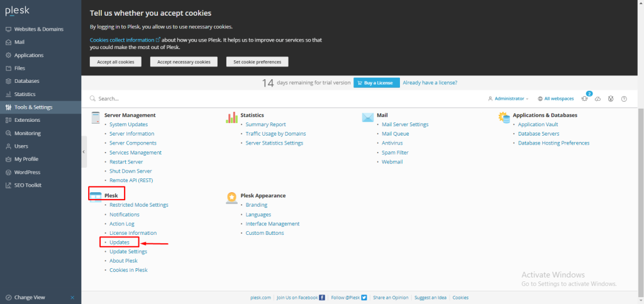Open Suggest an Idea footer link

[430, 298]
